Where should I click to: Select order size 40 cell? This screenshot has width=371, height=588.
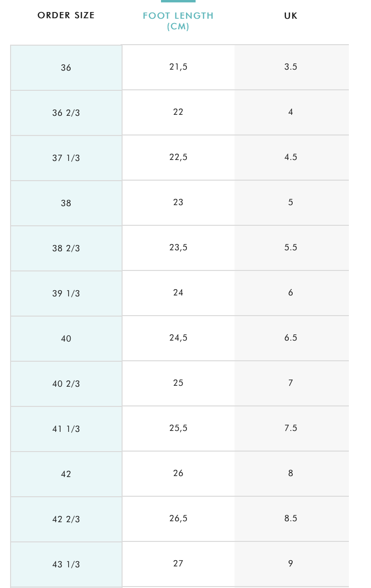[66, 339]
